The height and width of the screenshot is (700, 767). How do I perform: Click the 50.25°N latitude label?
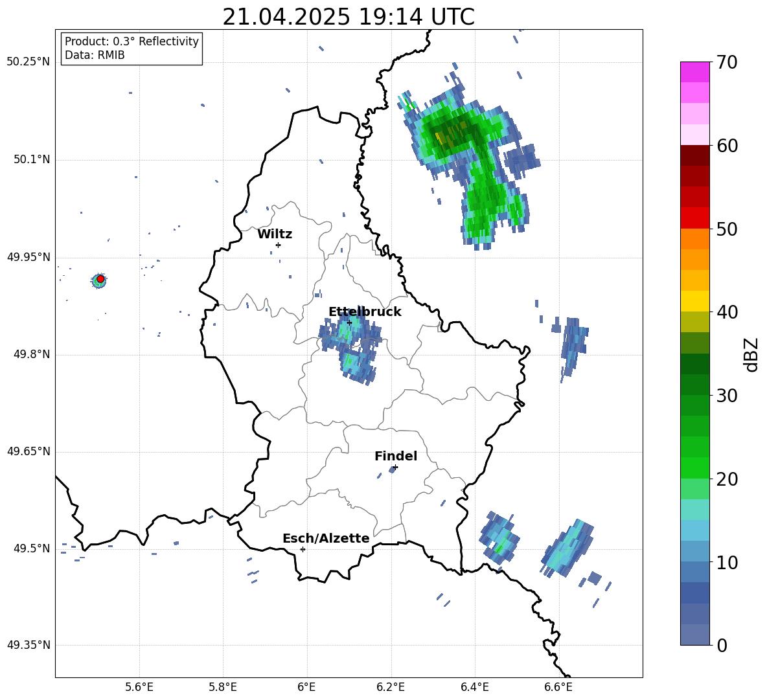29,62
